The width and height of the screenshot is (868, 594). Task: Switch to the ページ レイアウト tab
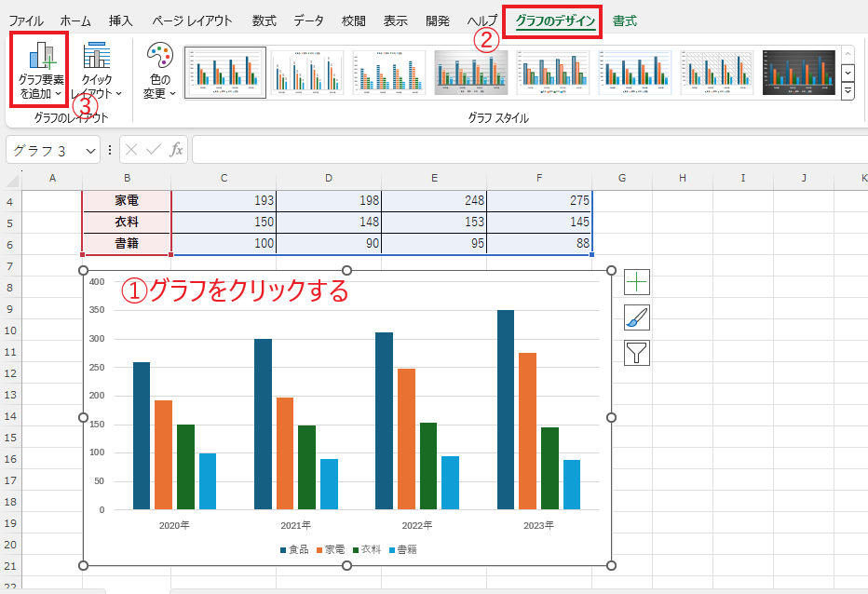(x=192, y=21)
